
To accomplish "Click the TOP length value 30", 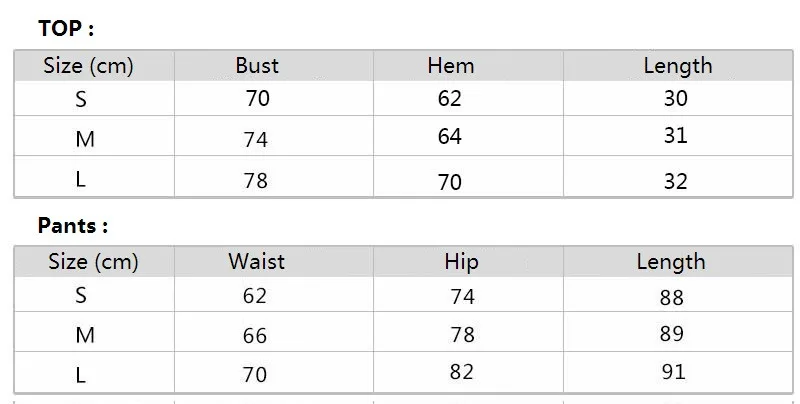I will pyautogui.click(x=676, y=98).
